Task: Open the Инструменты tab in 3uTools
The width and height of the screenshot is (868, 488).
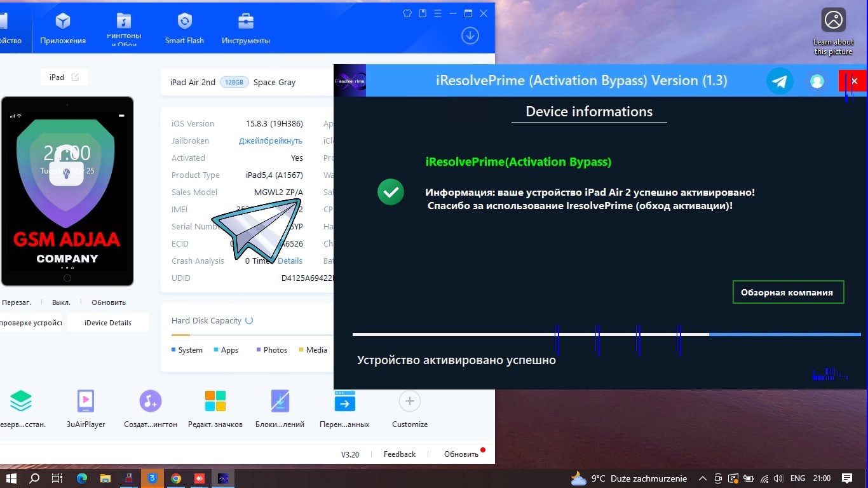Action: click(x=246, y=29)
